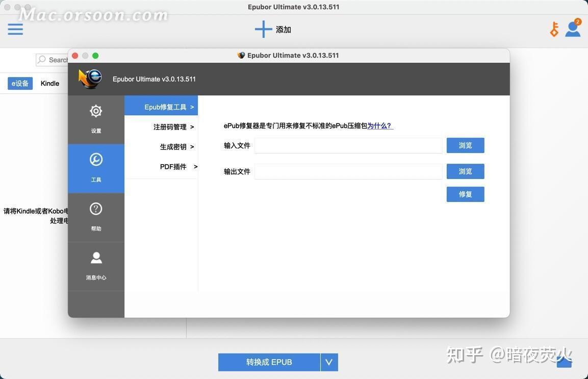The width and height of the screenshot is (588, 379).
Task: Select the 工具 tools icon in sidebar
Action: (x=96, y=159)
